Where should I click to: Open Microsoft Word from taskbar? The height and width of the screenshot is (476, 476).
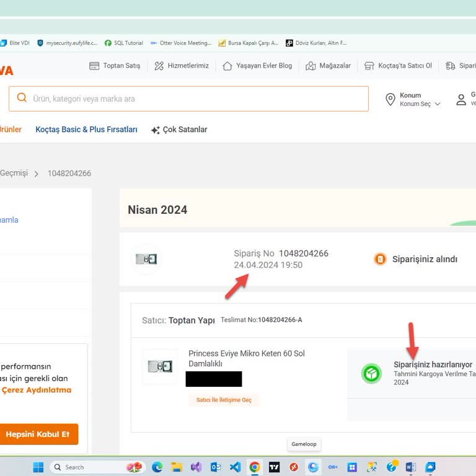(x=411, y=467)
